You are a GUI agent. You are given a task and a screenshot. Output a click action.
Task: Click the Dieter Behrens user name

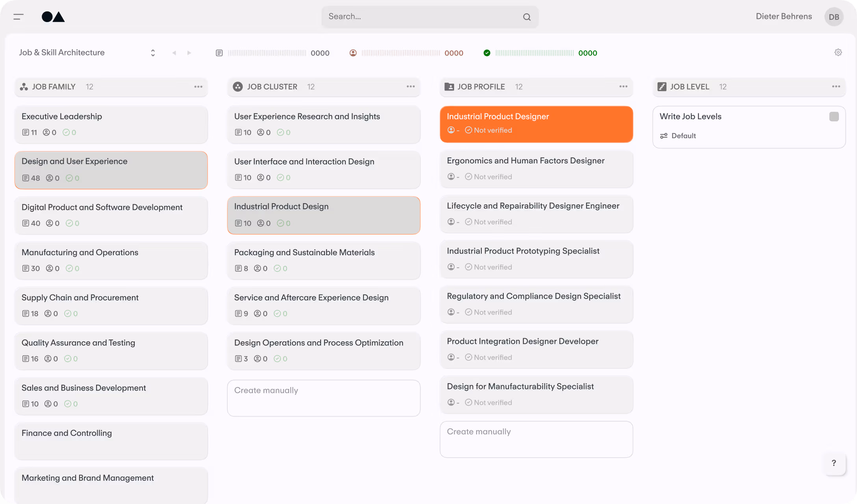[x=784, y=17]
